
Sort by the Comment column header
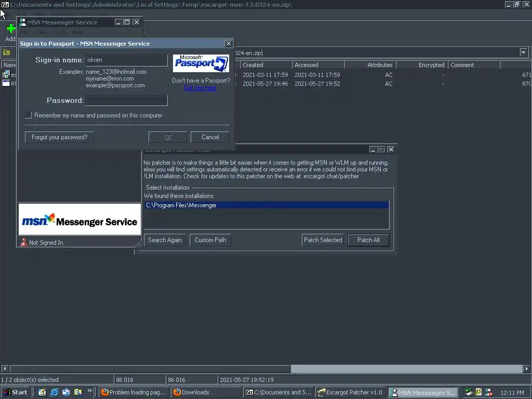pyautogui.click(x=474, y=65)
